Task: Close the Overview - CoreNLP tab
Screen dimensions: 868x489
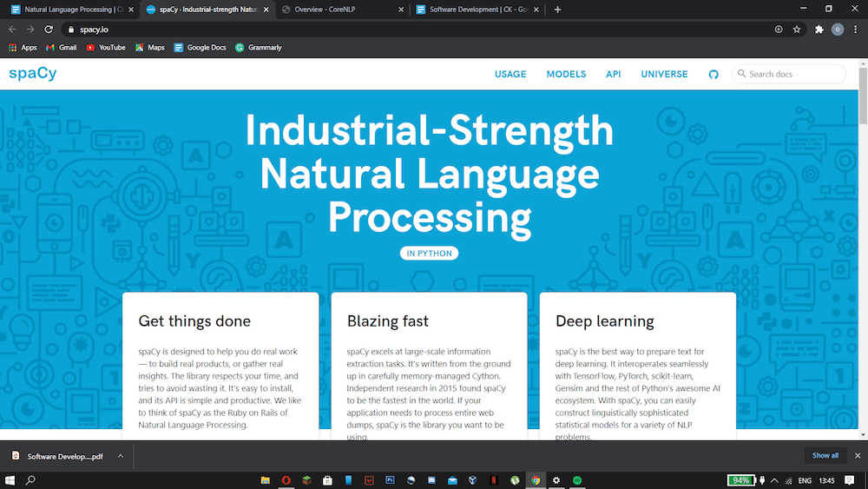Action: point(401,10)
